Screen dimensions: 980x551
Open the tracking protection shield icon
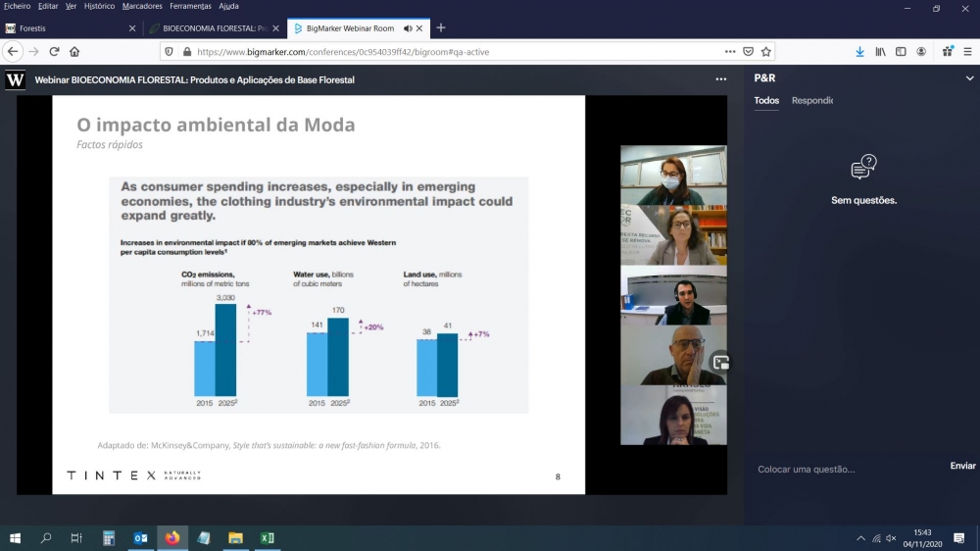(169, 52)
